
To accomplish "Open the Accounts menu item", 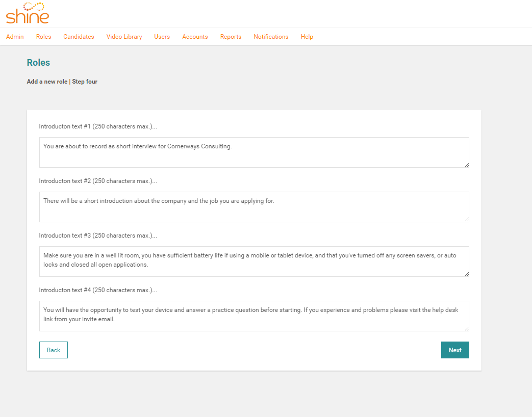I will [x=195, y=37].
